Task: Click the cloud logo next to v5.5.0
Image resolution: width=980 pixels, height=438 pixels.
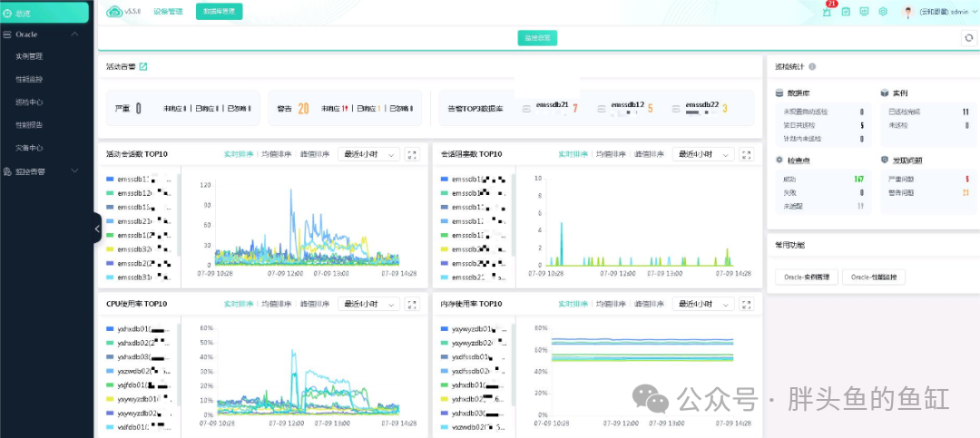Action: click(115, 11)
